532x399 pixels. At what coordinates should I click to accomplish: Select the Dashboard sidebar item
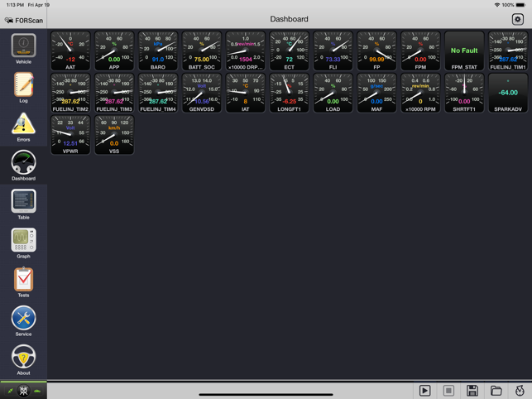tap(23, 166)
